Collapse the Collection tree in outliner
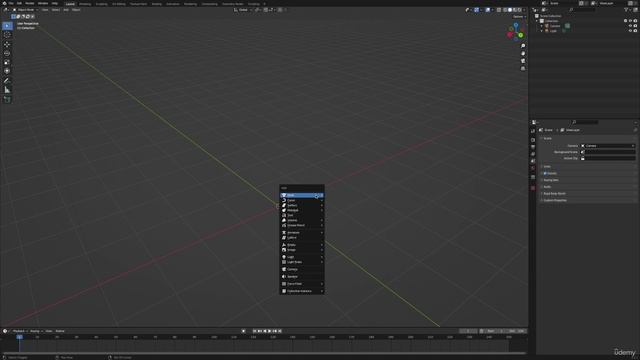 [537, 21]
